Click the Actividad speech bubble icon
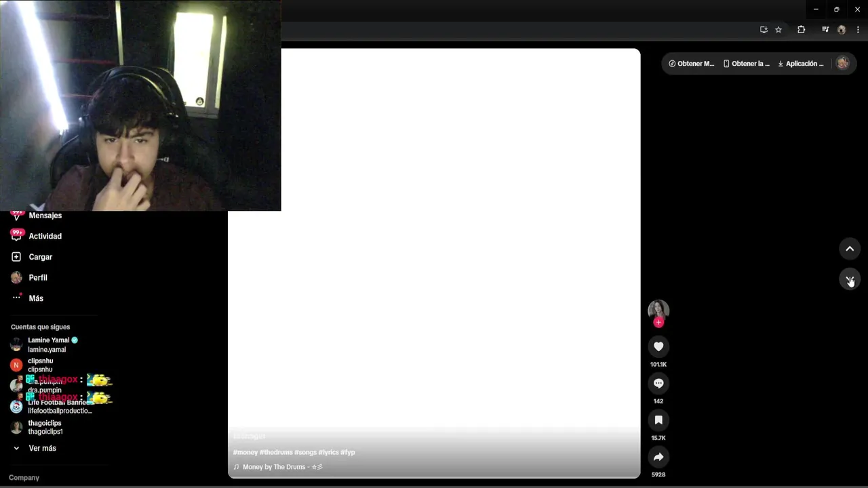The image size is (868, 488). pyautogui.click(x=16, y=236)
